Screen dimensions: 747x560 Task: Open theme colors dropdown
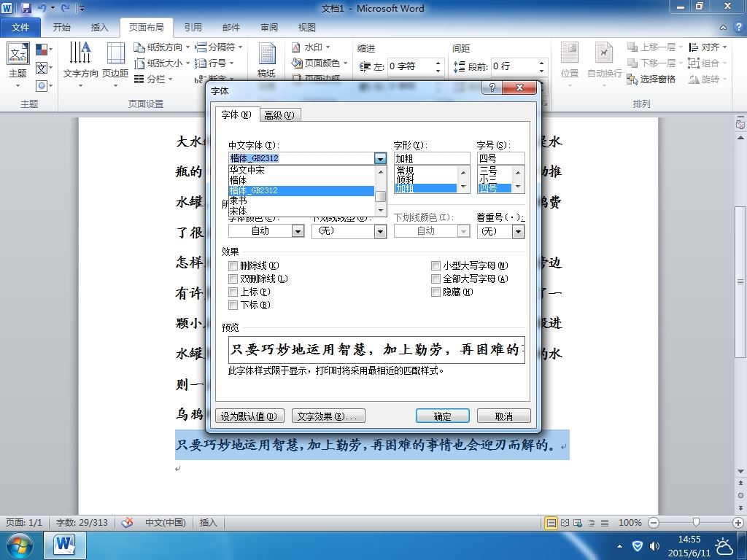pos(44,50)
